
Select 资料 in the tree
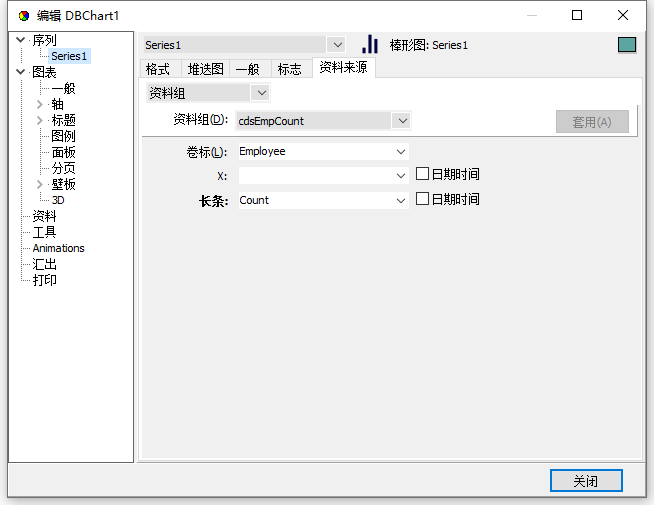pos(44,216)
